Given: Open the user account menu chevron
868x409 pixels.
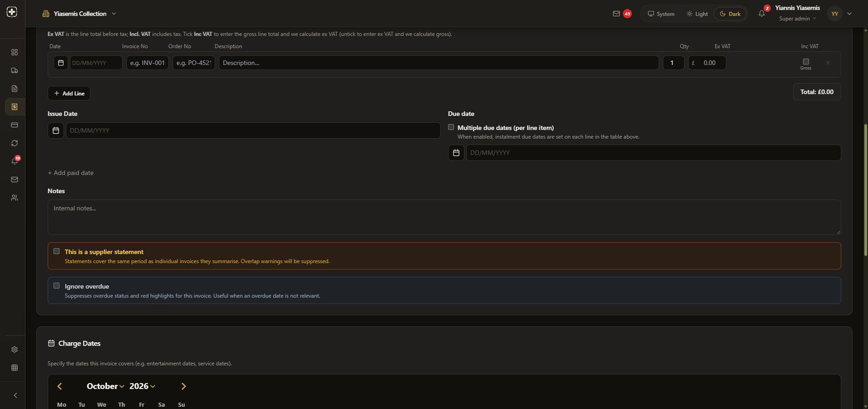Looking at the screenshot, I should tap(849, 14).
